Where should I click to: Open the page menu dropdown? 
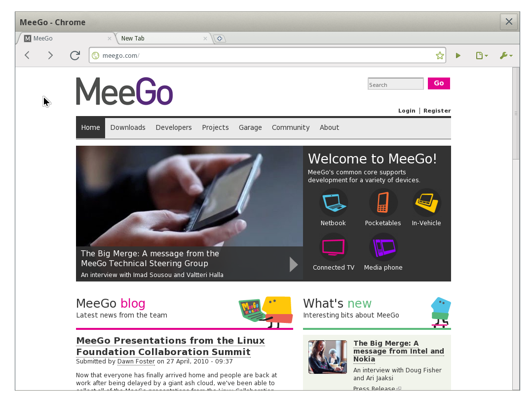tap(482, 55)
